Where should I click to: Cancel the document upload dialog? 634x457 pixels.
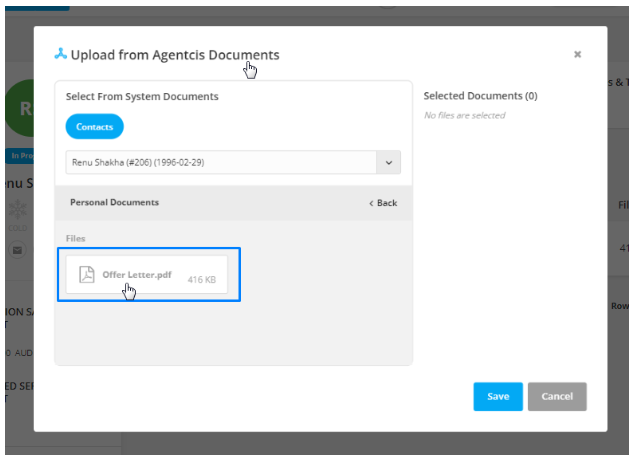(x=557, y=396)
